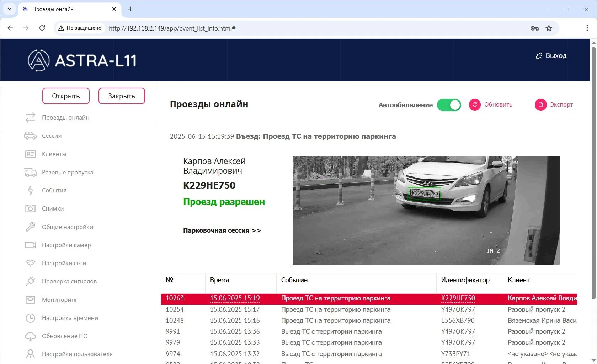Open the password key icon in address bar

(534, 28)
